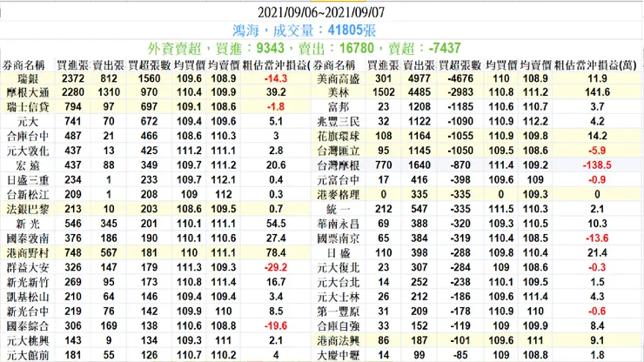Select the 華南永昌 broker name cell
Image resolution: width=644 pixels, height=362 pixels.
(x=339, y=224)
